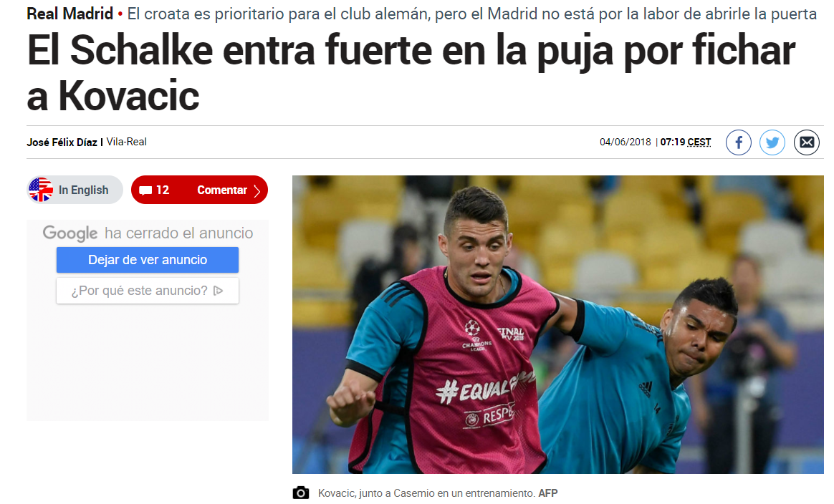Open the Real Madrid section link
This screenshot has height=504, width=834.
[70, 14]
